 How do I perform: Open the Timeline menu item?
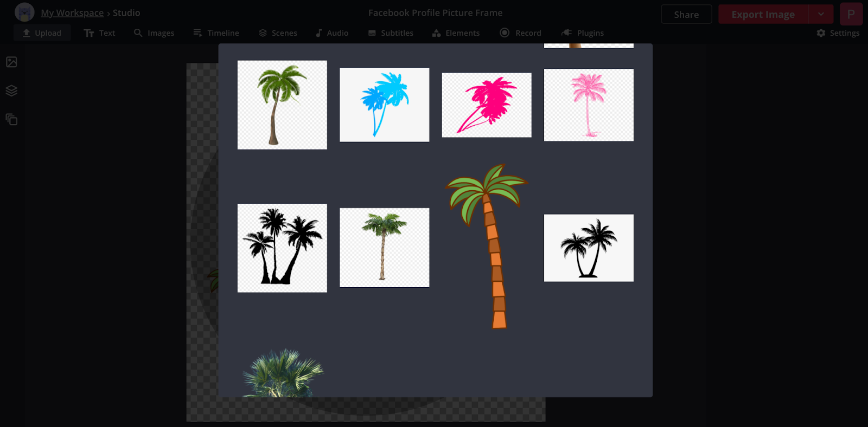pos(216,33)
